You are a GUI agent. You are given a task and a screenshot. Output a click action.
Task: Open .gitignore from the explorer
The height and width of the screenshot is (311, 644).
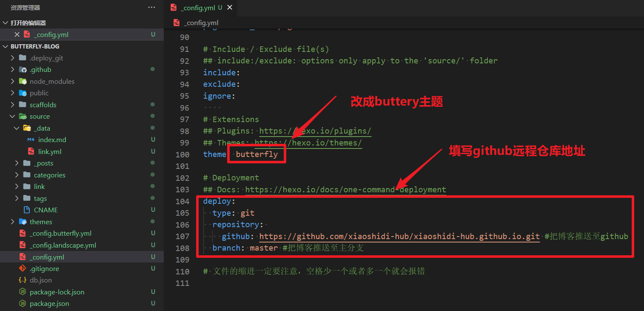(44, 268)
